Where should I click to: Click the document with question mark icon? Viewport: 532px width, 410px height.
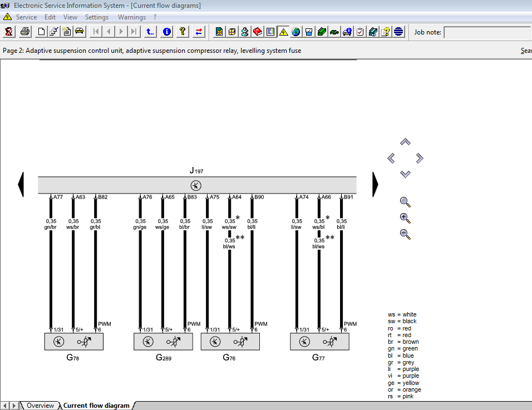tap(386, 32)
